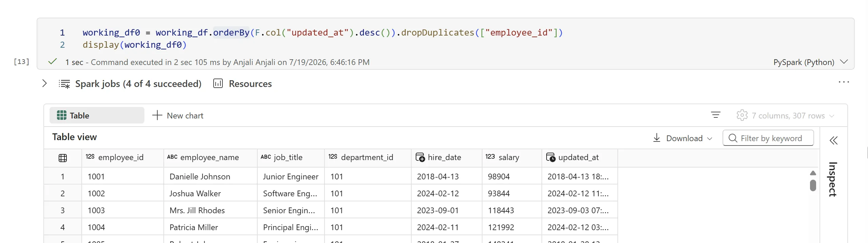Click salary cell 98904

[512, 176]
